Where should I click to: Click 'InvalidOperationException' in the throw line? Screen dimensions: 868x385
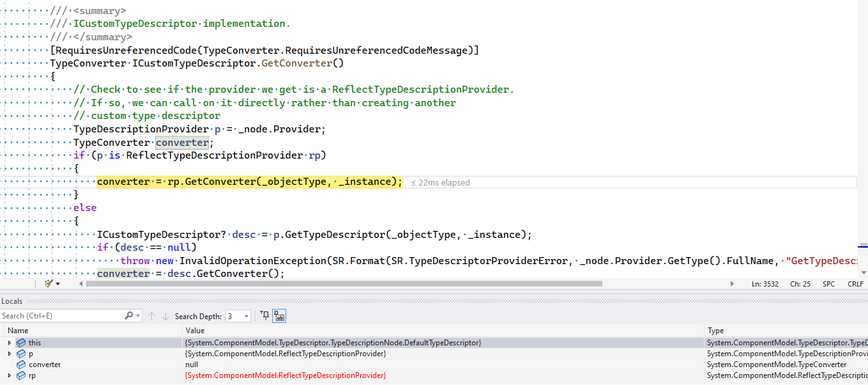click(x=252, y=261)
